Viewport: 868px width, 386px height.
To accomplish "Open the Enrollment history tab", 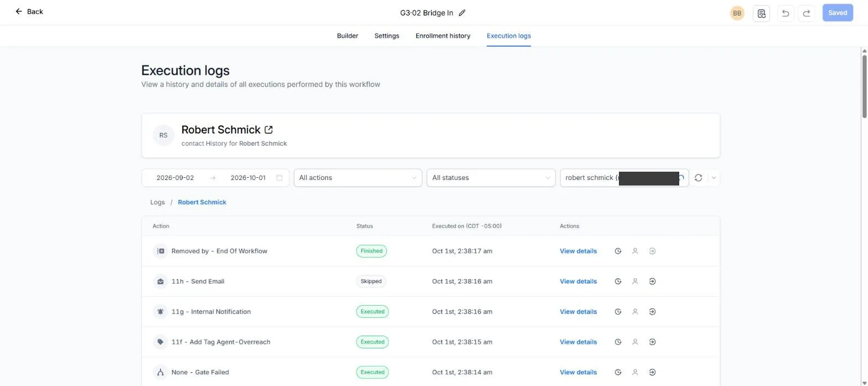I will pyautogui.click(x=443, y=36).
